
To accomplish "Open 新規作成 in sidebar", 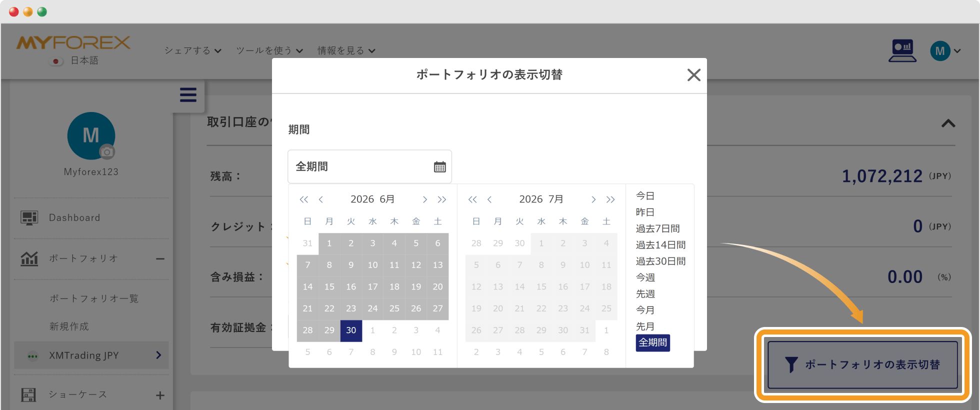I will pyautogui.click(x=69, y=326).
